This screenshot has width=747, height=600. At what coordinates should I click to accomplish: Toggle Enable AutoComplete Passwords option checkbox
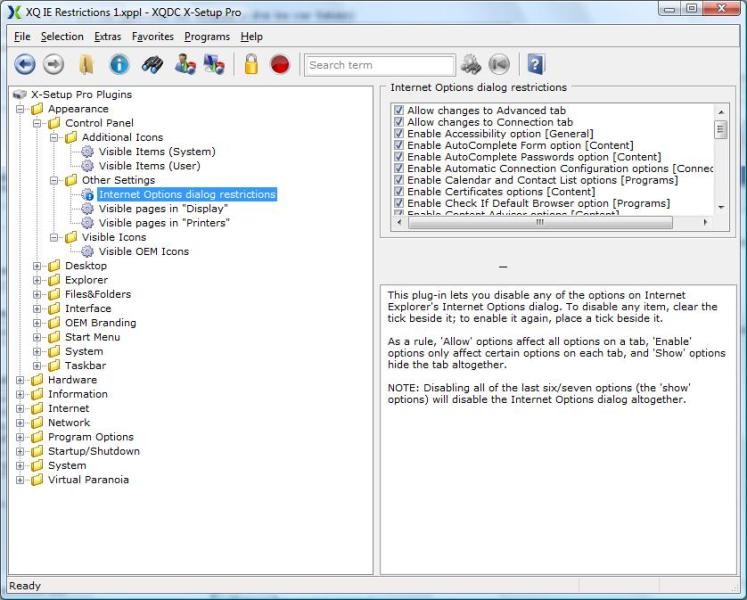coord(399,157)
